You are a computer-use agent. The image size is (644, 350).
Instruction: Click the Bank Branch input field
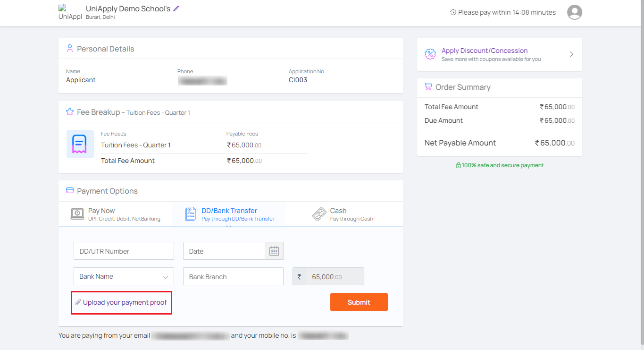(233, 277)
